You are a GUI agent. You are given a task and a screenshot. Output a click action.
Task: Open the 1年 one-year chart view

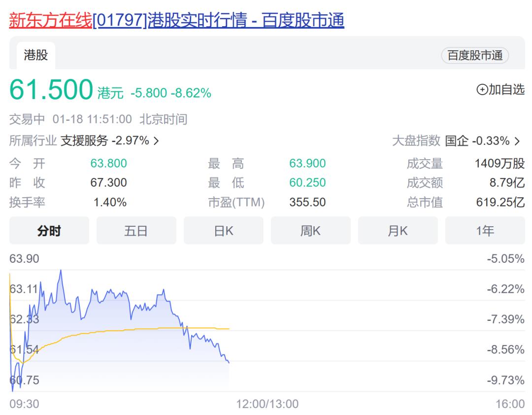(x=485, y=230)
